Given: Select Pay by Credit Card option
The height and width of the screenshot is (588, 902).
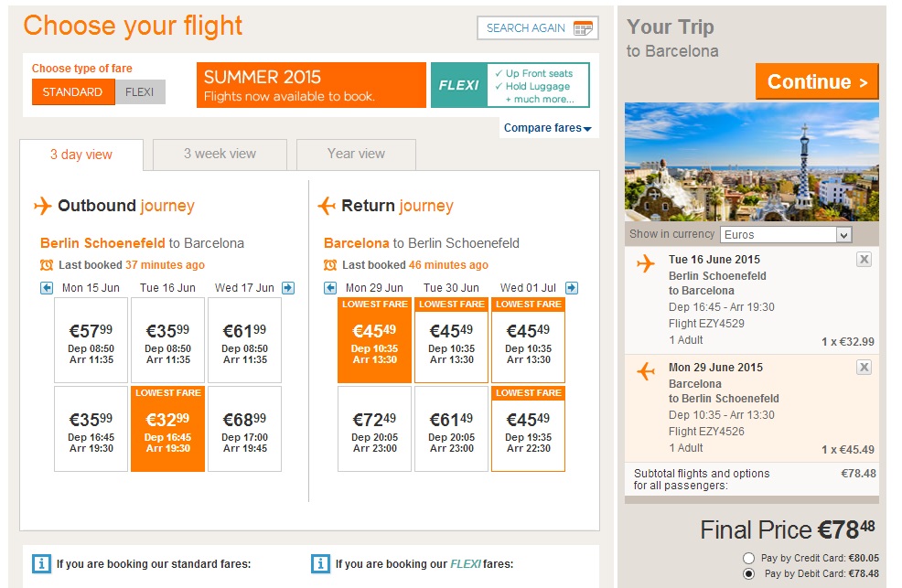Looking at the screenshot, I should tap(749, 558).
